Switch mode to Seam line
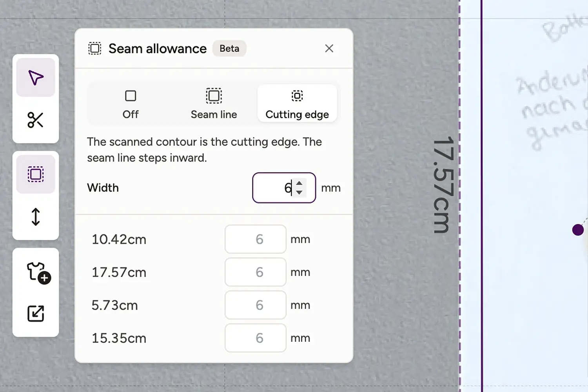588x392 pixels. 214,104
